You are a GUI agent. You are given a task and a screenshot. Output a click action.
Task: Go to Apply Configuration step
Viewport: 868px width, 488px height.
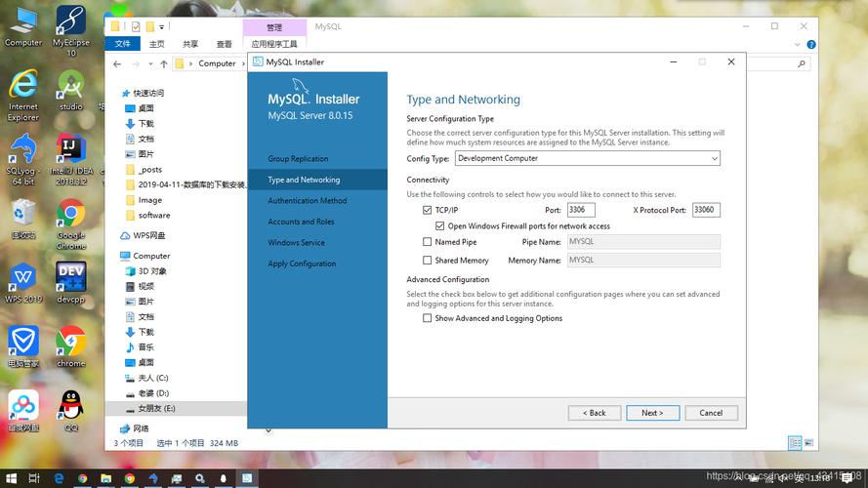302,264
